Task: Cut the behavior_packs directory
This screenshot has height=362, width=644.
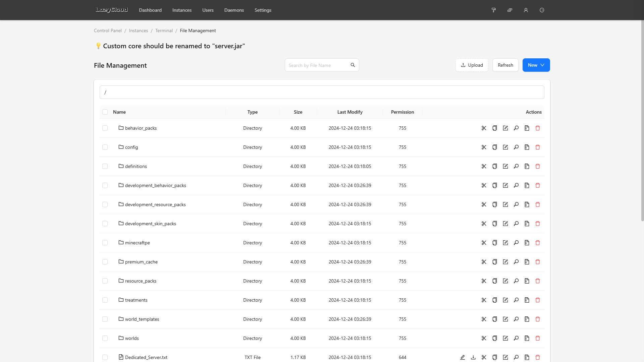Action: [484, 128]
